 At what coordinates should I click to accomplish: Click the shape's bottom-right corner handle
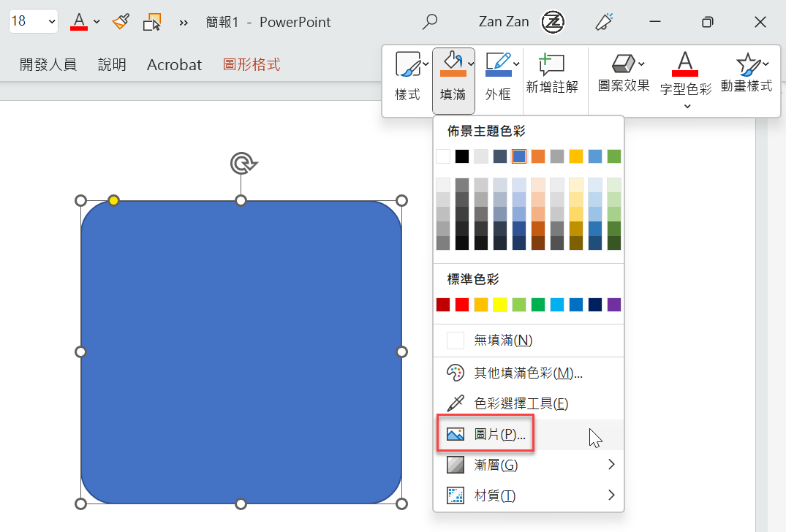pos(401,504)
